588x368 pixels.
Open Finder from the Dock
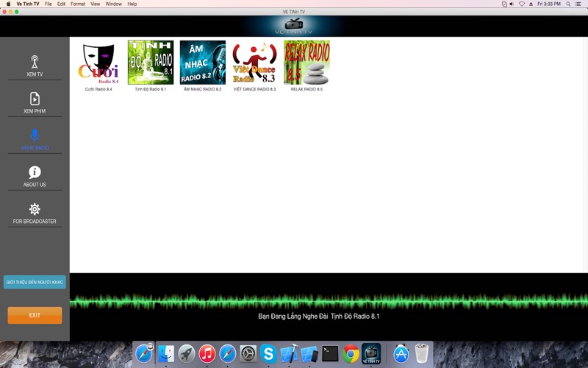(166, 353)
